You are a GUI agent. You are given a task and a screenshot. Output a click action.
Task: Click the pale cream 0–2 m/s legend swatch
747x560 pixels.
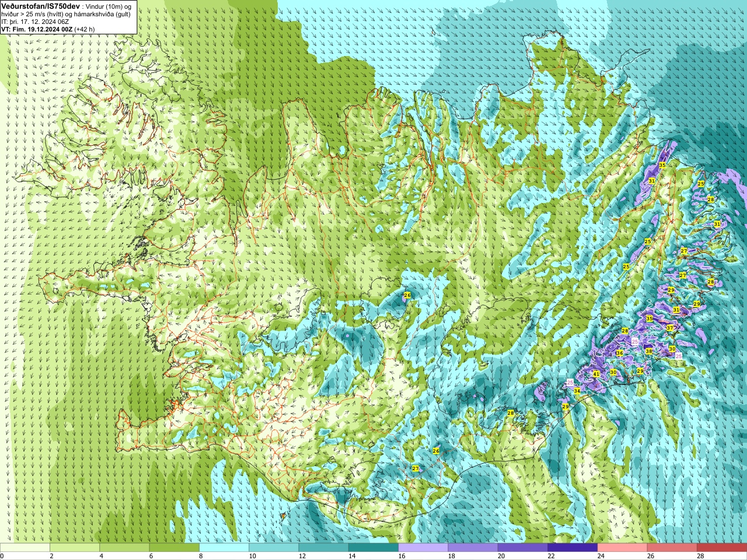(25, 548)
